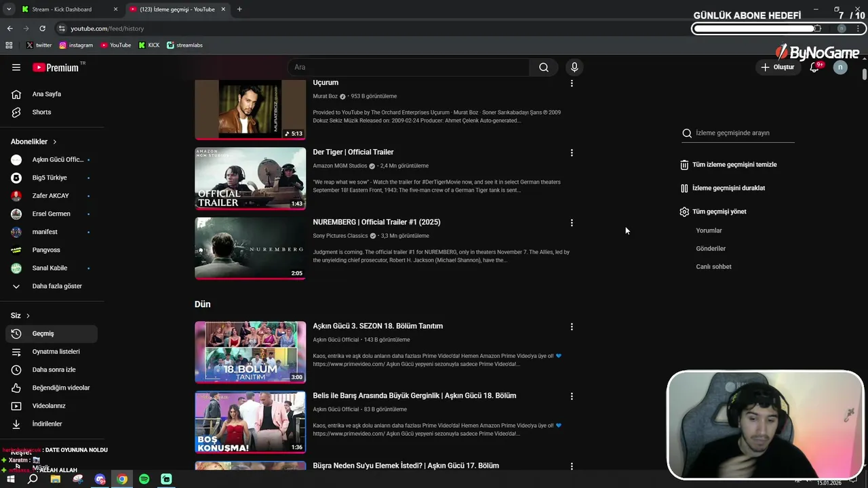868x488 pixels.
Task: Open streamlabs bookmark
Action: pyautogui.click(x=184, y=45)
